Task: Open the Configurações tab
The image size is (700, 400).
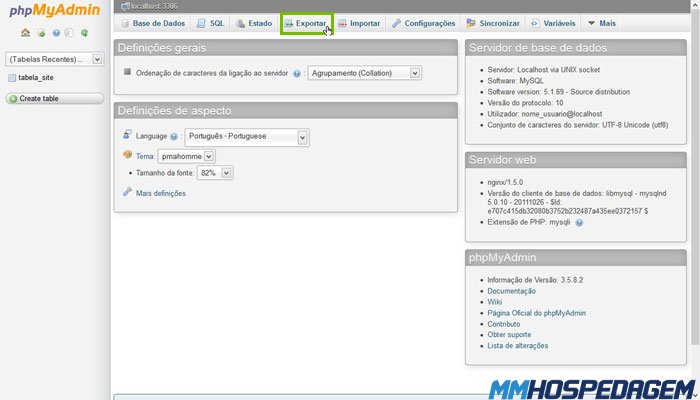Action: point(423,23)
